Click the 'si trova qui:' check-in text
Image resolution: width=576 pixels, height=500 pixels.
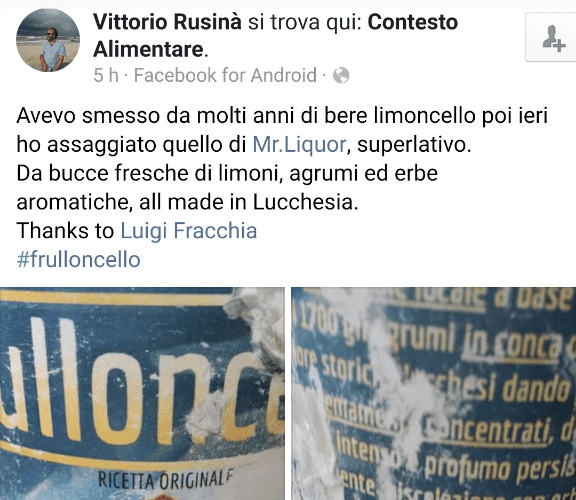click(305, 22)
